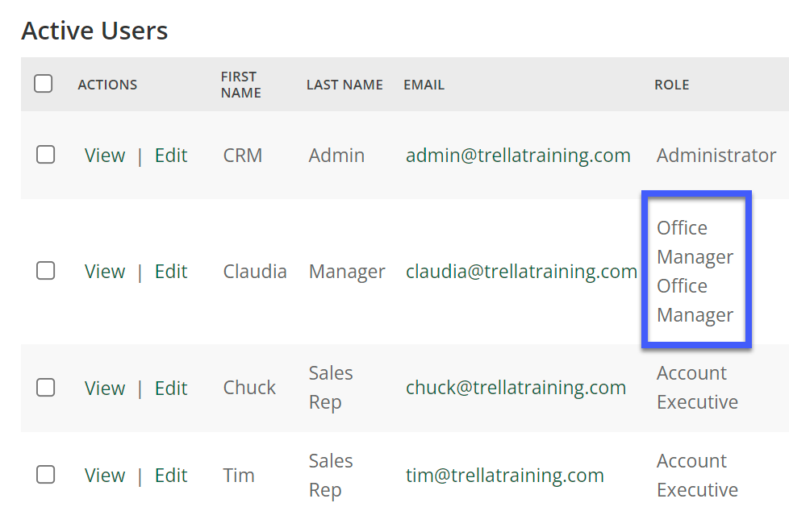Select Claudia Manager's row checkbox

point(45,271)
